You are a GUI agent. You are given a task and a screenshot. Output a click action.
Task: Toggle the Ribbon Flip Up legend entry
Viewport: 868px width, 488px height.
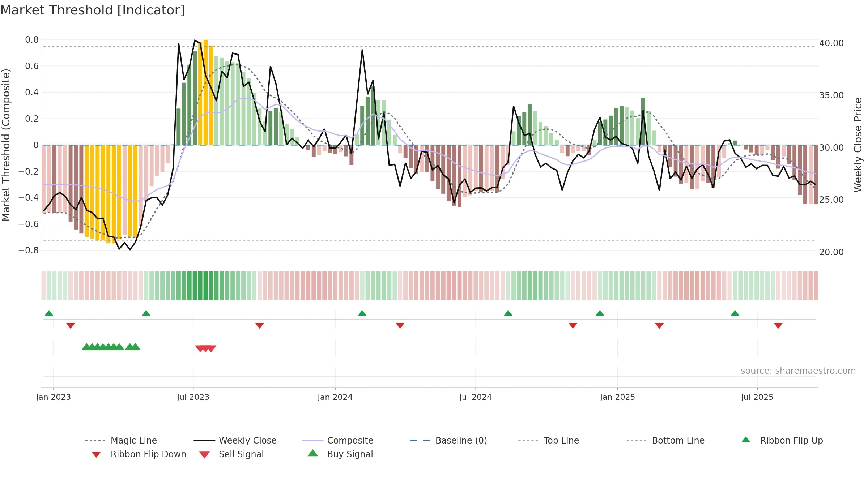point(782,440)
